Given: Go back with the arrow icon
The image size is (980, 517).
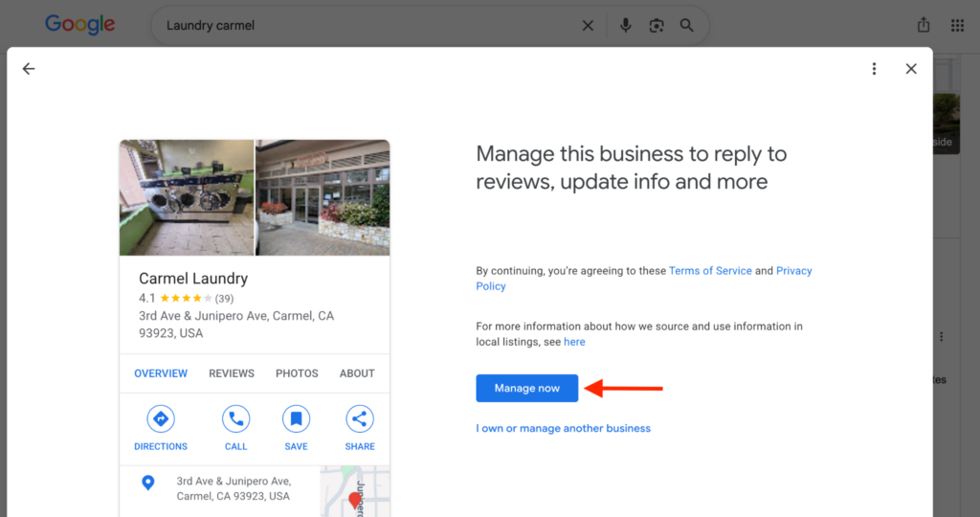Looking at the screenshot, I should click(x=29, y=69).
